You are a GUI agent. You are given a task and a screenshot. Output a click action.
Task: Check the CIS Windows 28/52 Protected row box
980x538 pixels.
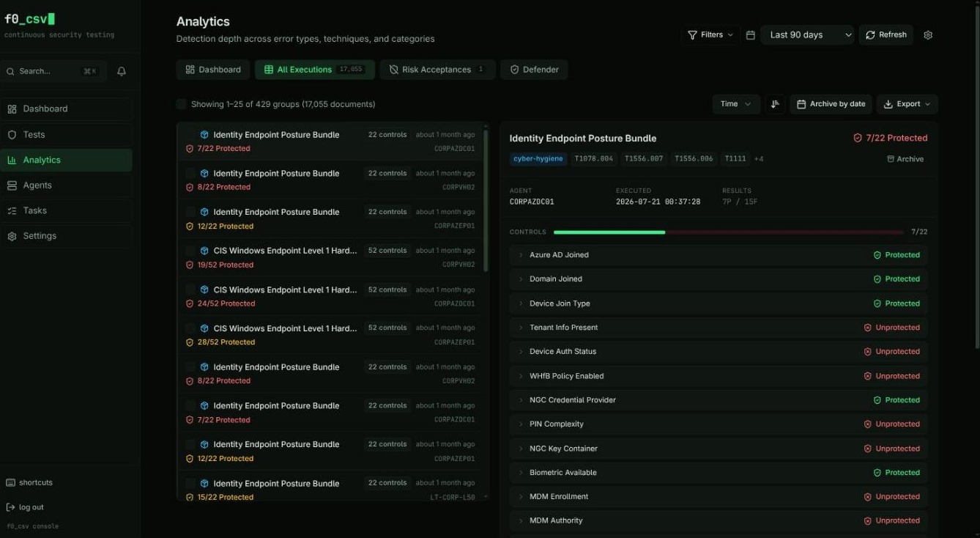(x=190, y=328)
